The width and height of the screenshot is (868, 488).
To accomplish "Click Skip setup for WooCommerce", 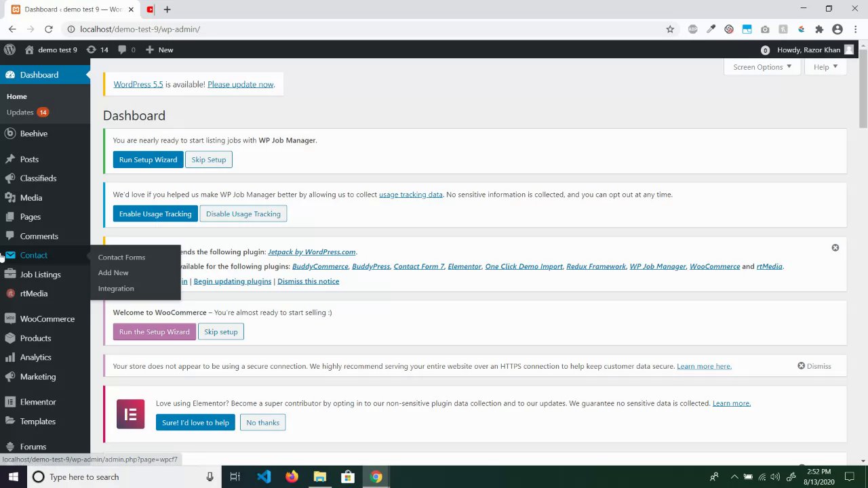I will (221, 331).
